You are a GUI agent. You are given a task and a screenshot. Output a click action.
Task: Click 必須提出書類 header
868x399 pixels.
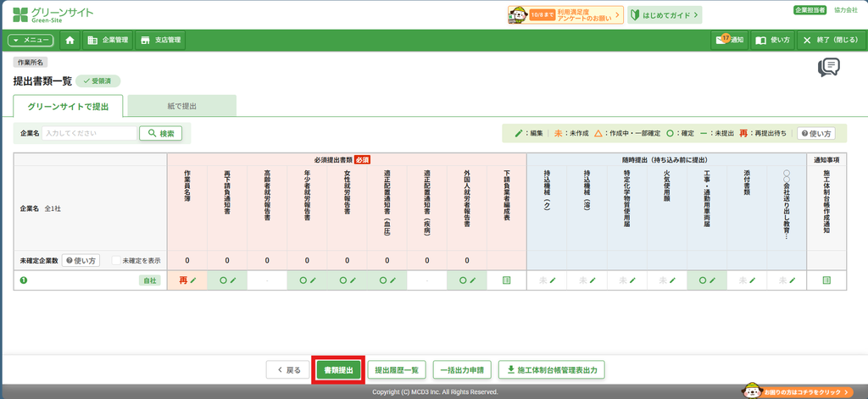[x=347, y=159]
